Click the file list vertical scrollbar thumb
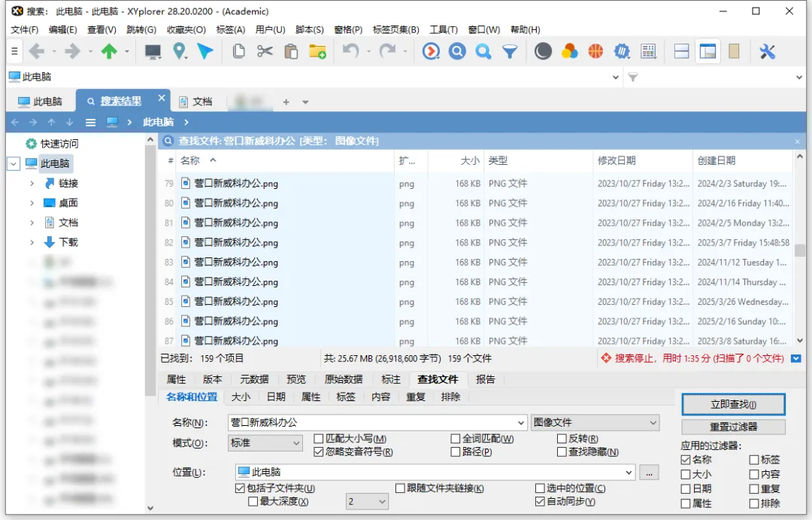 pyautogui.click(x=800, y=251)
